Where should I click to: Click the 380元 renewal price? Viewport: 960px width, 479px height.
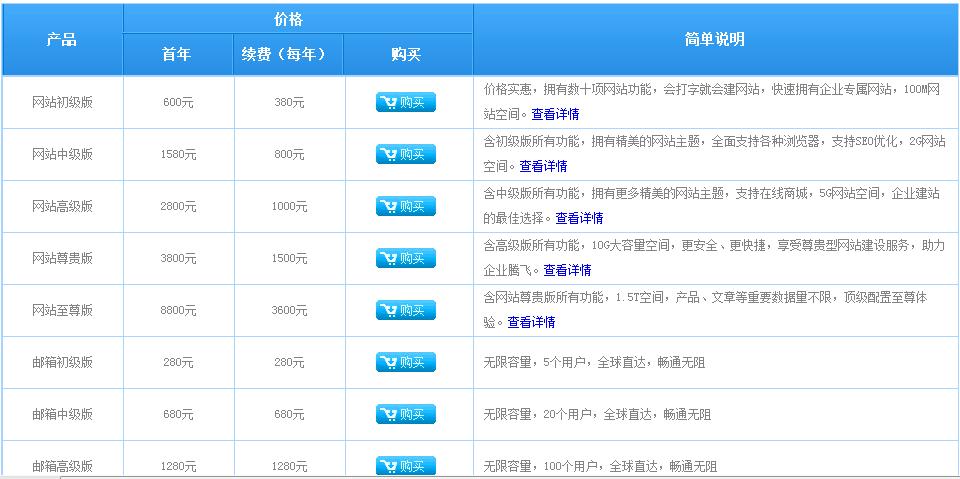tap(289, 103)
